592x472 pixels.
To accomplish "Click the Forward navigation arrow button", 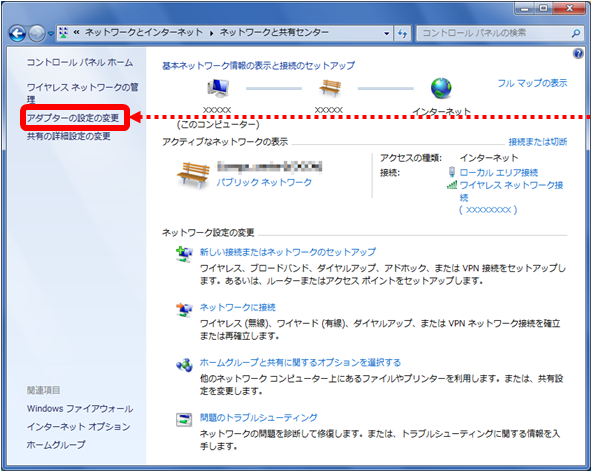I will click(x=37, y=34).
